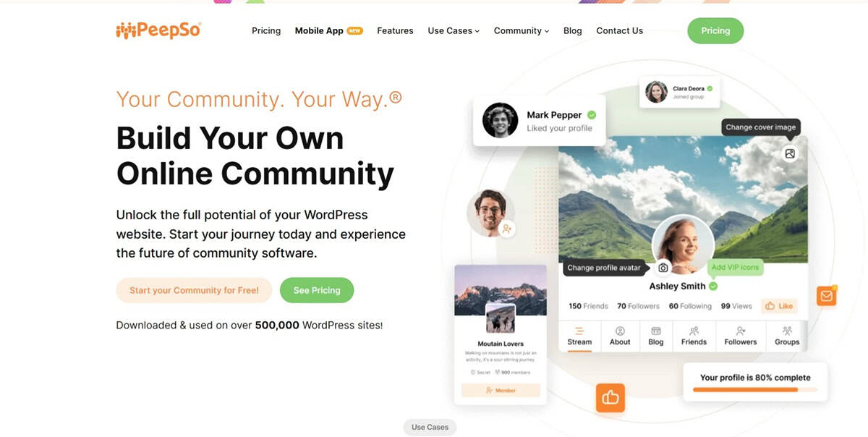This screenshot has height=437, width=868.
Task: Switch to the Groups profile tab
Action: pyautogui.click(x=787, y=336)
